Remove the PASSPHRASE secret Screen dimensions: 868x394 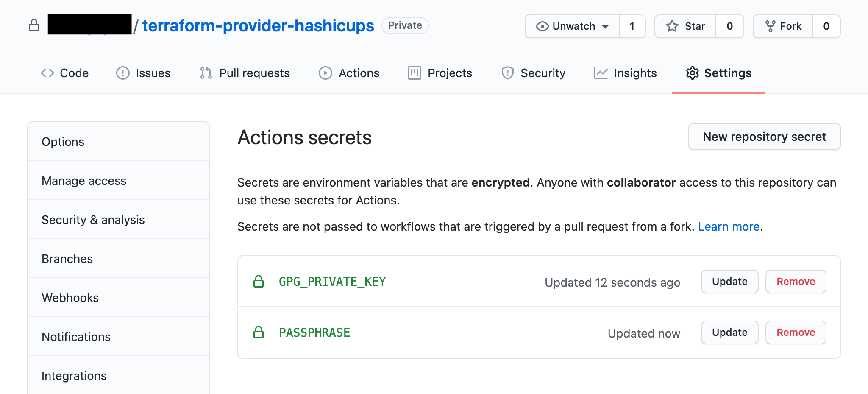point(796,333)
